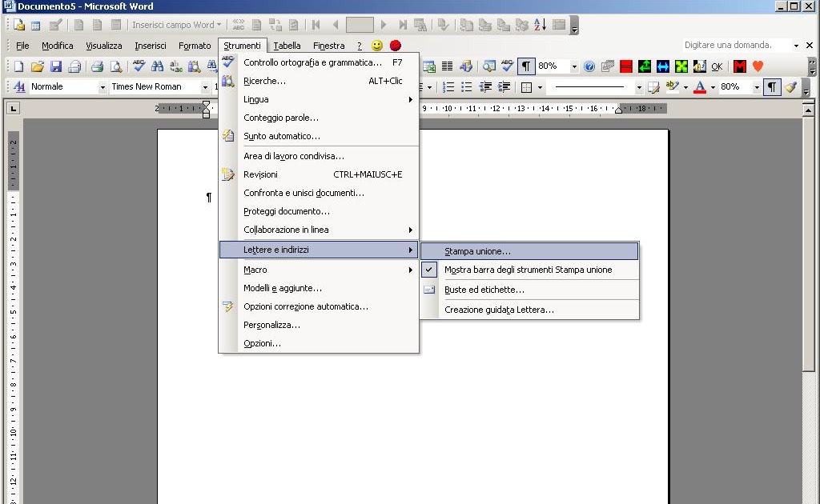Click the red circle icon in menu bar
This screenshot has width=820, height=504.
396,46
